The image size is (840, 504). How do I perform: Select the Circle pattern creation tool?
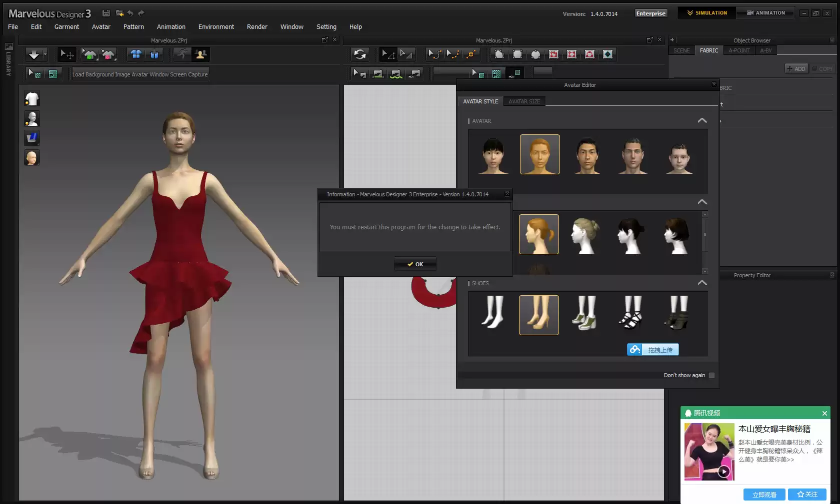[x=535, y=54]
